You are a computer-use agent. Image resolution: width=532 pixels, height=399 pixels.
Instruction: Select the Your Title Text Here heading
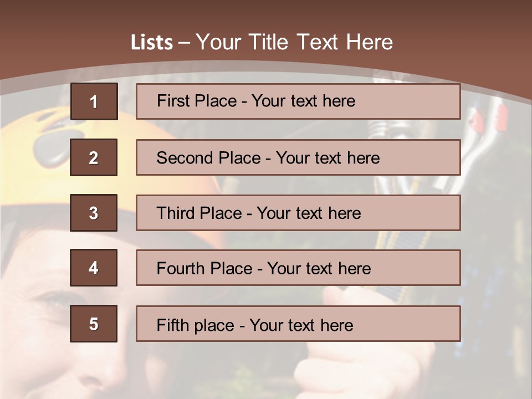294,42
